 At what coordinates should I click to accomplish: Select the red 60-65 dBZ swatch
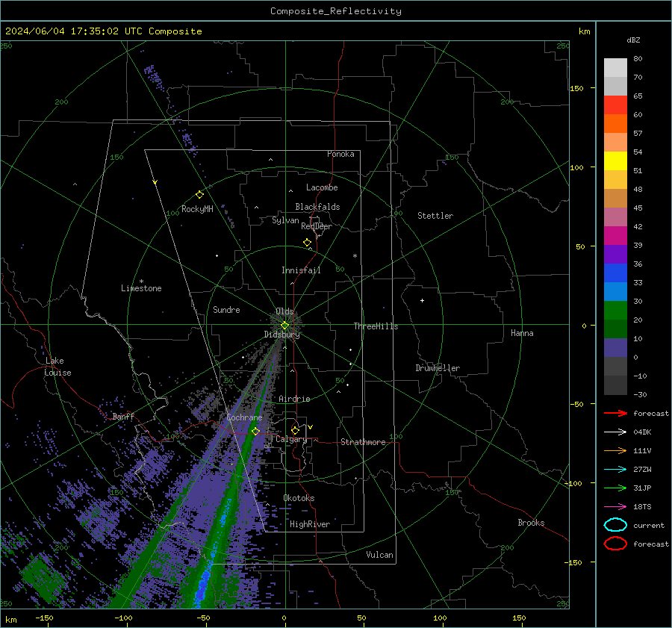(615, 105)
